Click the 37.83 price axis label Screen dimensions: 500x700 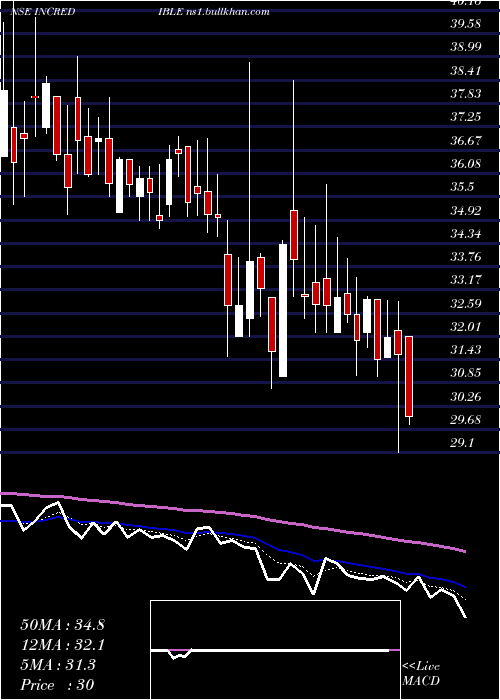coord(466,93)
